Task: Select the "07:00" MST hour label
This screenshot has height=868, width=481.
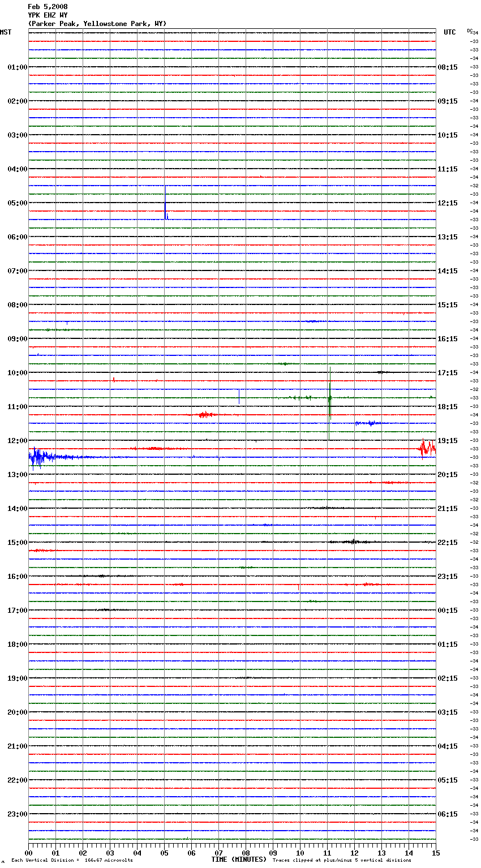Action: tap(18, 271)
